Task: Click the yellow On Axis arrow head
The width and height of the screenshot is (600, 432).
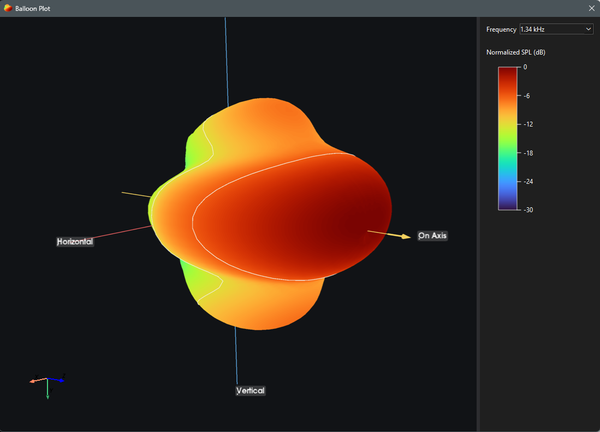Action: (x=406, y=237)
